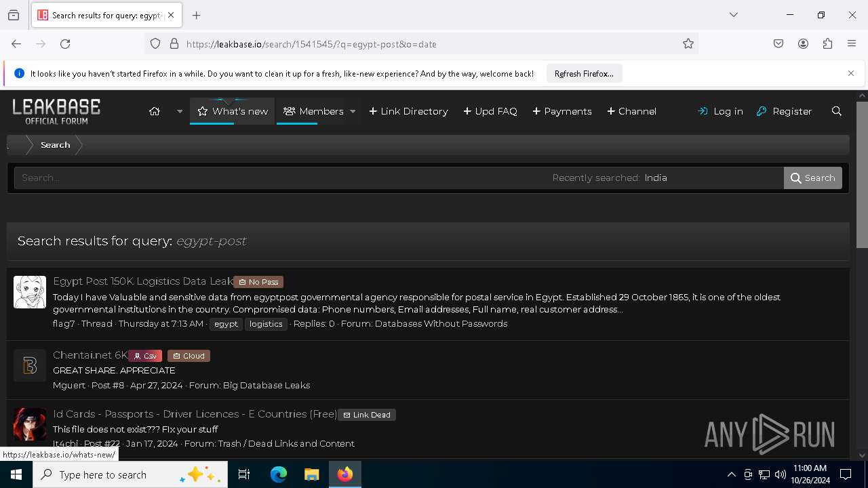Image resolution: width=868 pixels, height=488 pixels.
Task: Click It4chi user avatar
Action: point(30,424)
